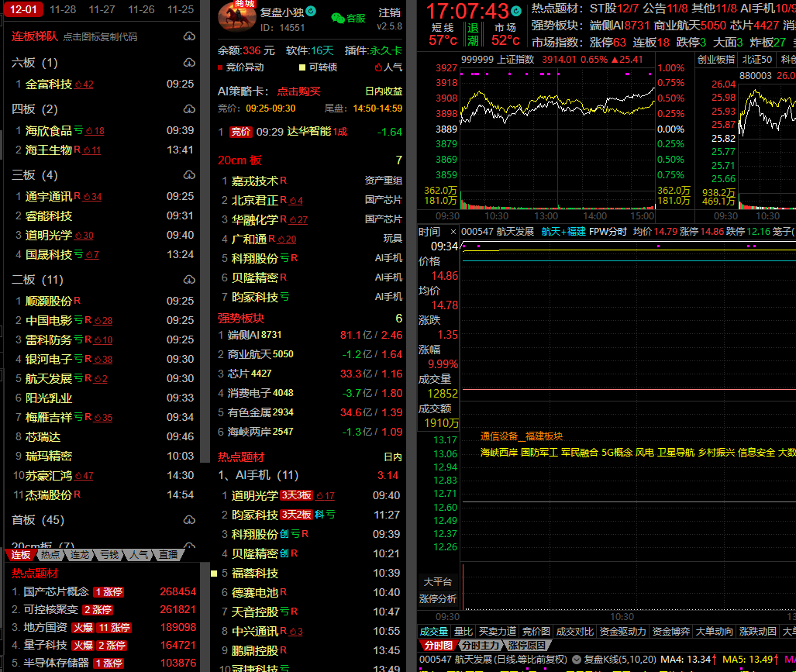796x672 pixels.
Task: Close the 时间 column with the × button
Action: point(453,232)
